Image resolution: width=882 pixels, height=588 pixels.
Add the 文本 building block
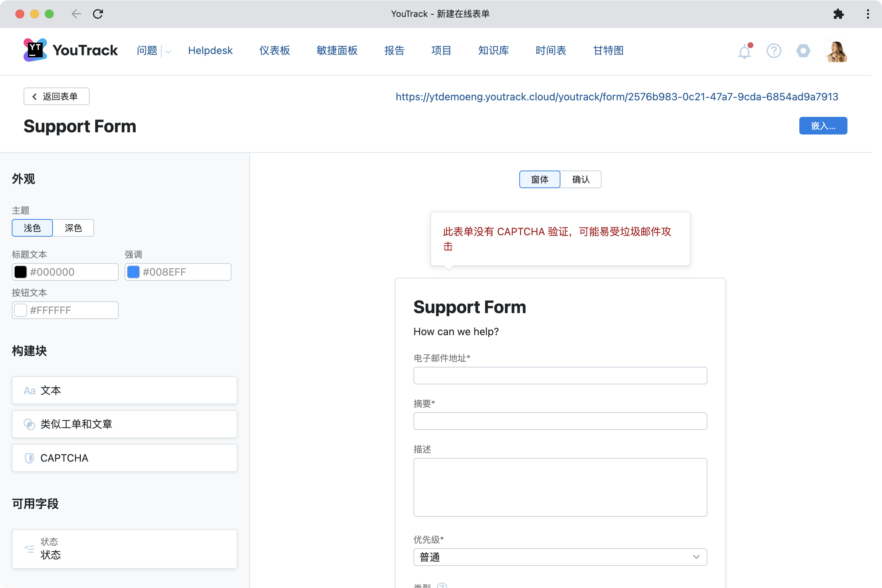125,390
